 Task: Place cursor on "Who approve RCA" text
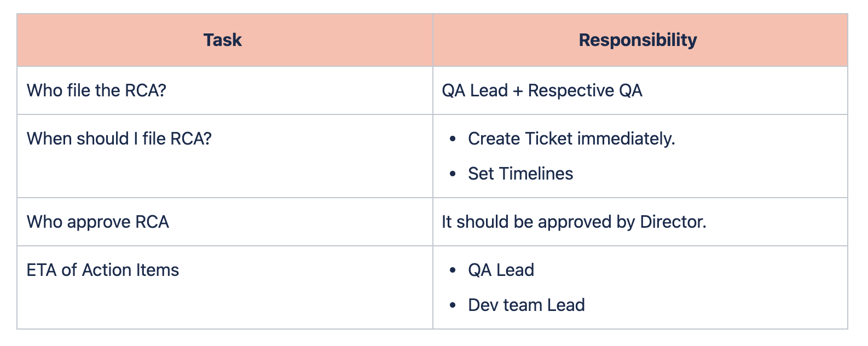[98, 222]
